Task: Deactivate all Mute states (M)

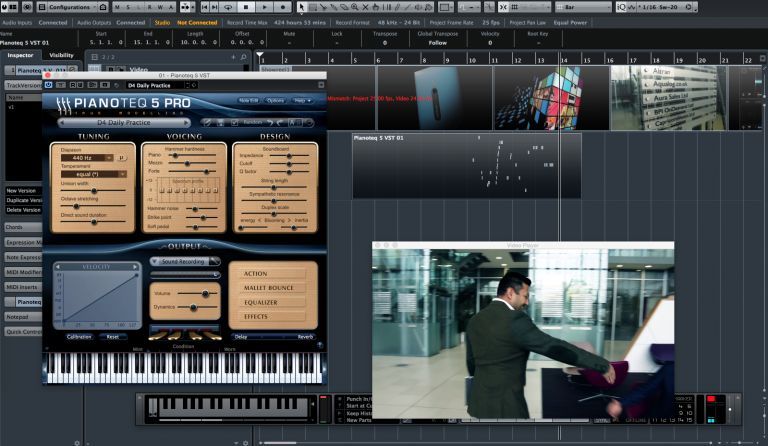Action: click(117, 7)
